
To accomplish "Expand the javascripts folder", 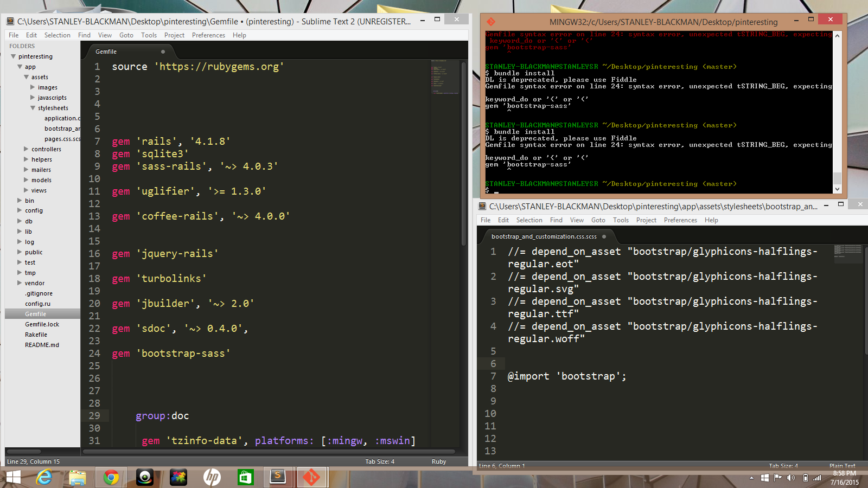I will [33, 98].
